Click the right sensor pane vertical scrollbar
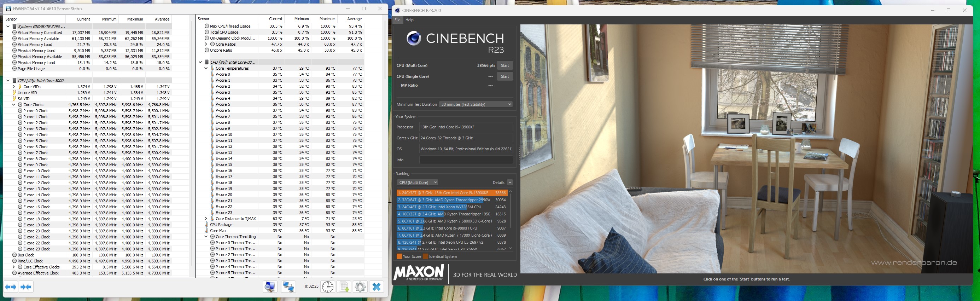This screenshot has width=980, height=301. tap(385, 50)
